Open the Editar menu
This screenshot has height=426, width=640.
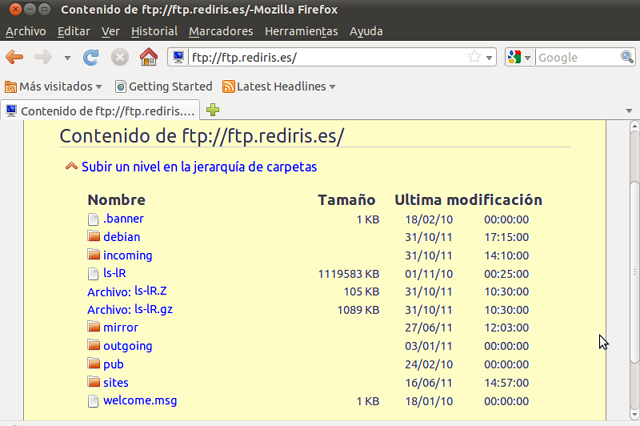[x=73, y=31]
